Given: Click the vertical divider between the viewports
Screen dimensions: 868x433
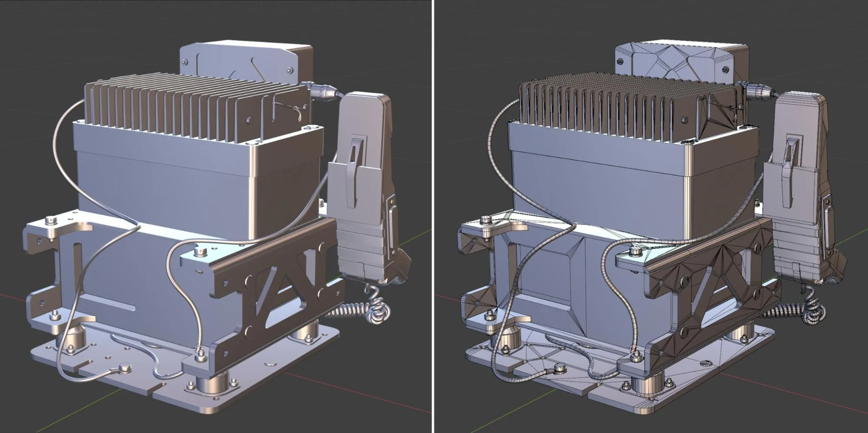Looking at the screenshot, I should click(x=433, y=216).
